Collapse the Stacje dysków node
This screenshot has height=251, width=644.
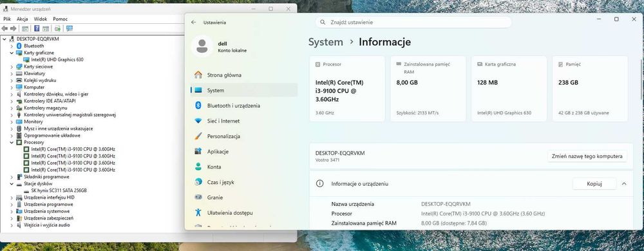(x=12, y=183)
